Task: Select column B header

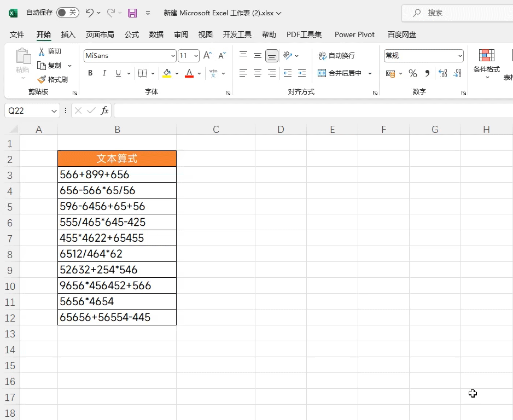Action: [117, 130]
